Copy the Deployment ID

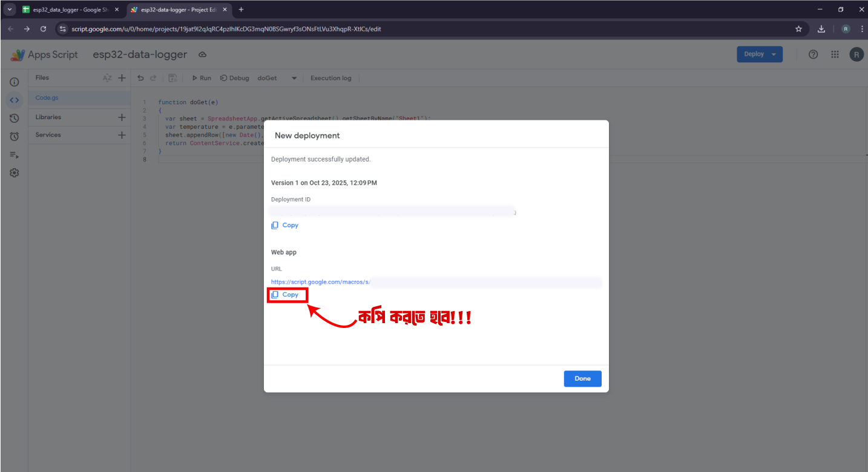coord(285,225)
